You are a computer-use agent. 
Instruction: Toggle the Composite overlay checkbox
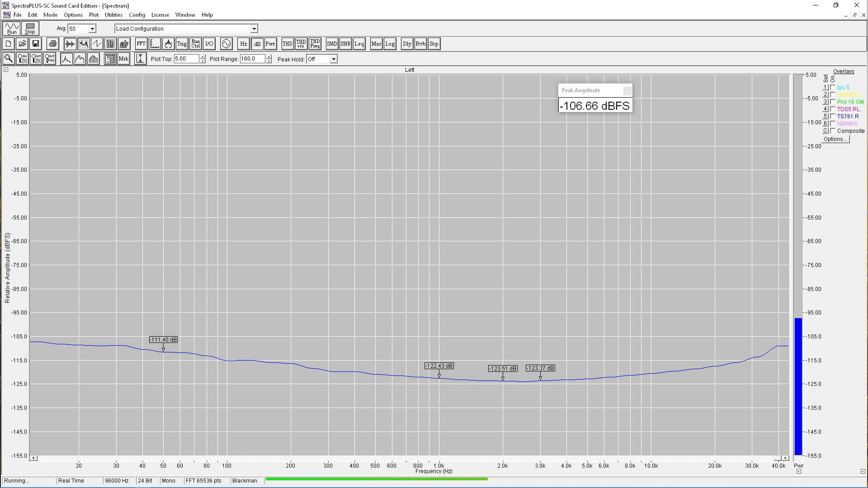click(x=833, y=131)
